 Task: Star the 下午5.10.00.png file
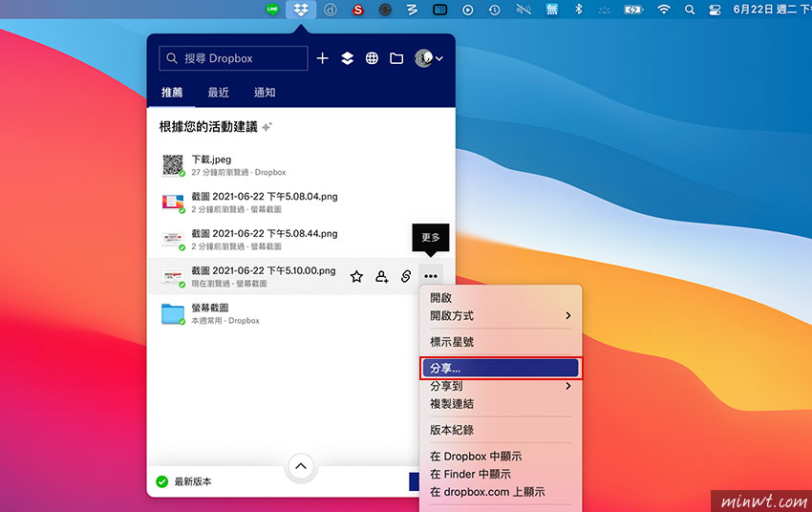tap(356, 276)
